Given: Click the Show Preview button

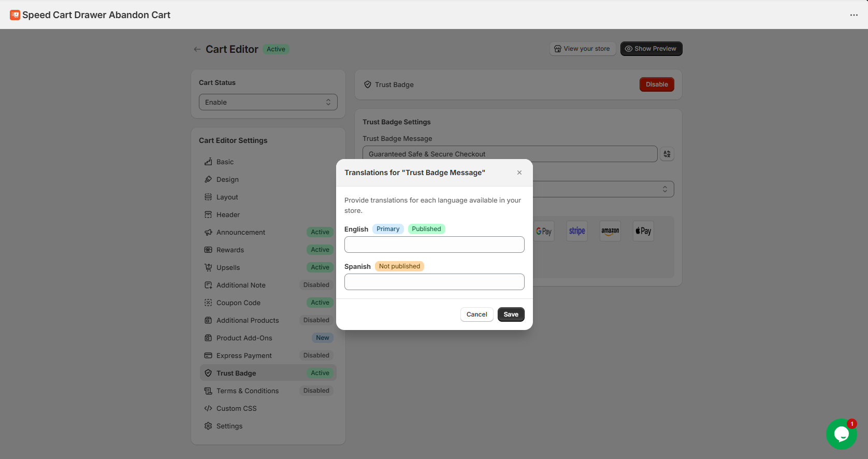Looking at the screenshot, I should pos(651,49).
